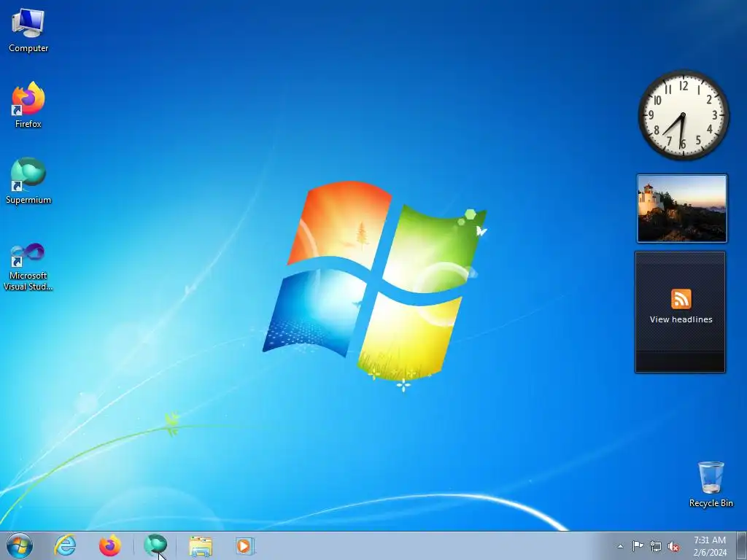Image resolution: width=747 pixels, height=560 pixels.
Task: Open the date and time display
Action: [710, 546]
